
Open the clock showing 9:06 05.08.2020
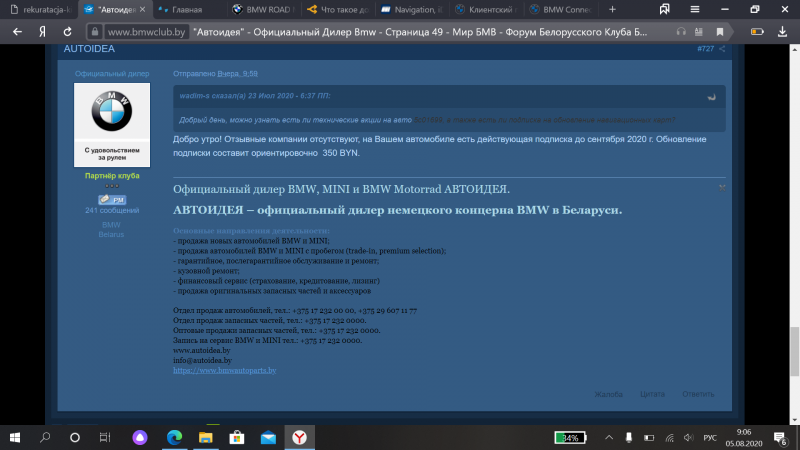pyautogui.click(x=744, y=437)
